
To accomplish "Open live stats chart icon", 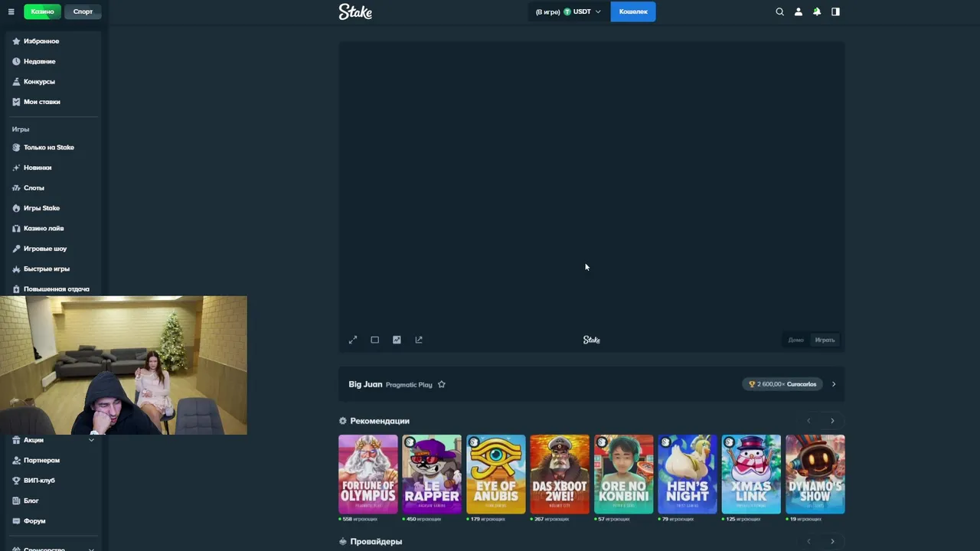I will 397,340.
